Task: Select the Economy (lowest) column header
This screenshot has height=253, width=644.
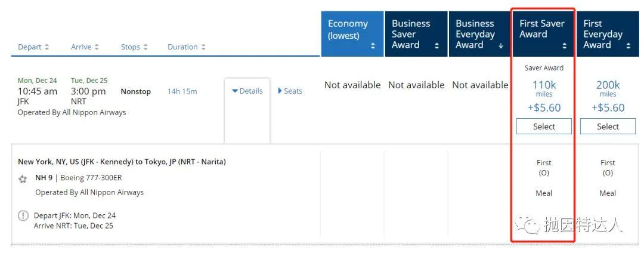Action: pyautogui.click(x=352, y=33)
